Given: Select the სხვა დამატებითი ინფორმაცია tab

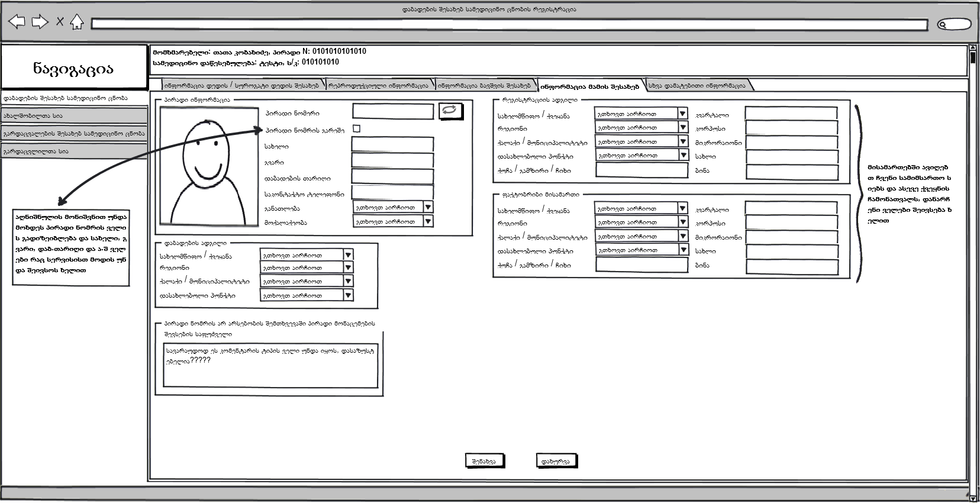Looking at the screenshot, I should click(x=697, y=86).
